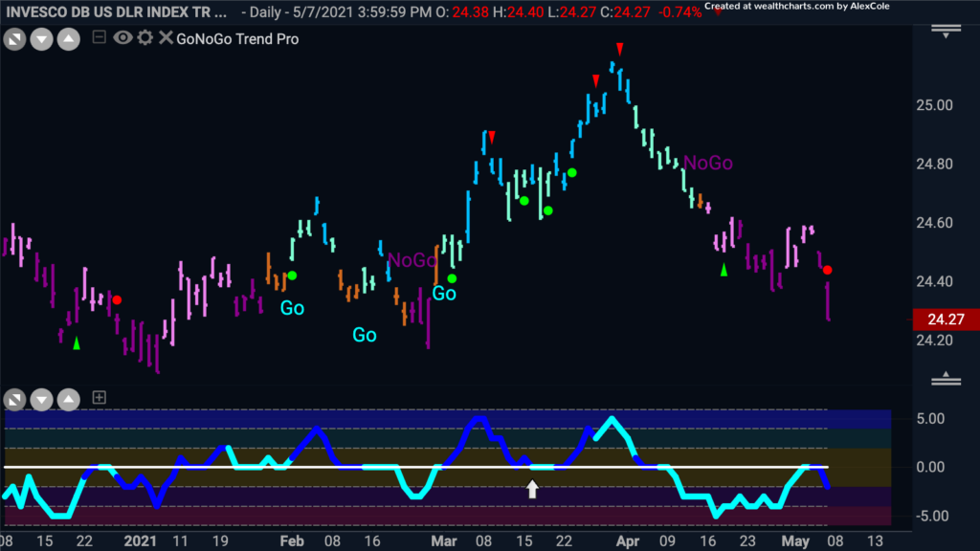The image size is (980, 551).
Task: Expand oscillator pane with plus icon
Action: tap(99, 397)
